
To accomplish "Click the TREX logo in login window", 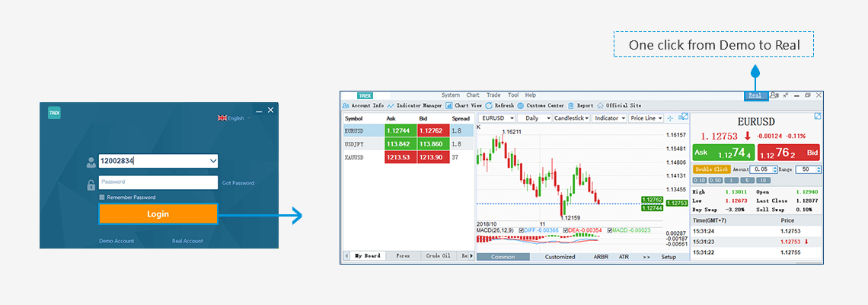I will (54, 113).
